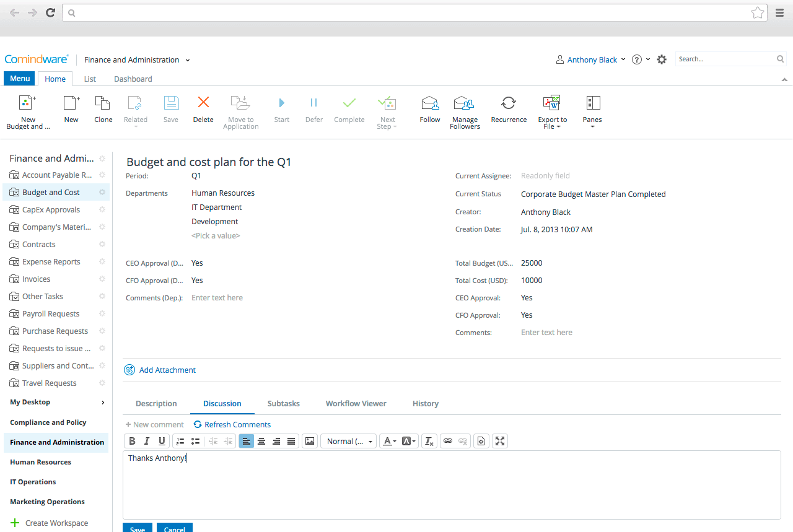Click the Add Attachment icon

point(129,370)
